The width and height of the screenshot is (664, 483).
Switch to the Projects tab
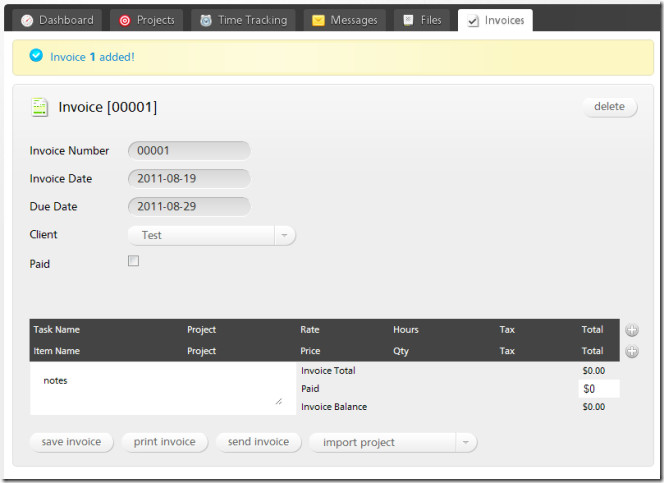click(147, 20)
